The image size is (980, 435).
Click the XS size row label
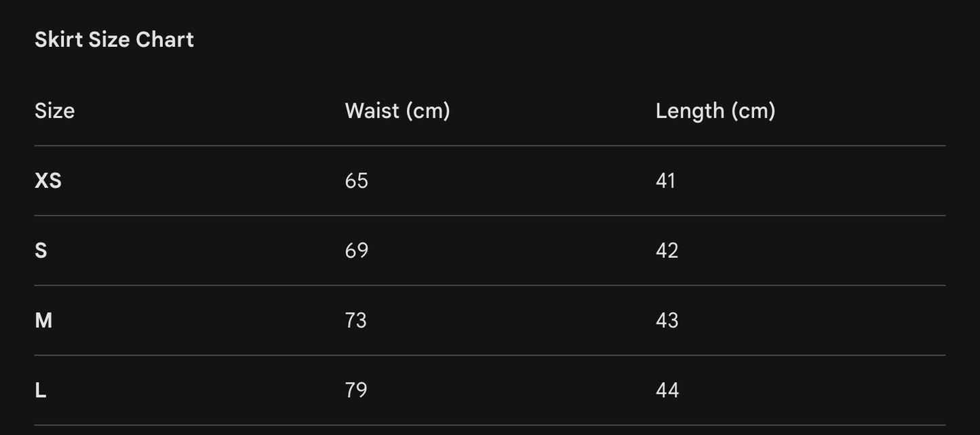pos(48,181)
